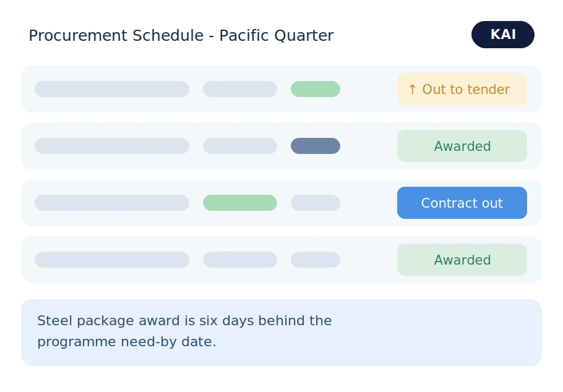Click the Out to tender status
The height and width of the screenshot is (392, 563).
pos(462,89)
